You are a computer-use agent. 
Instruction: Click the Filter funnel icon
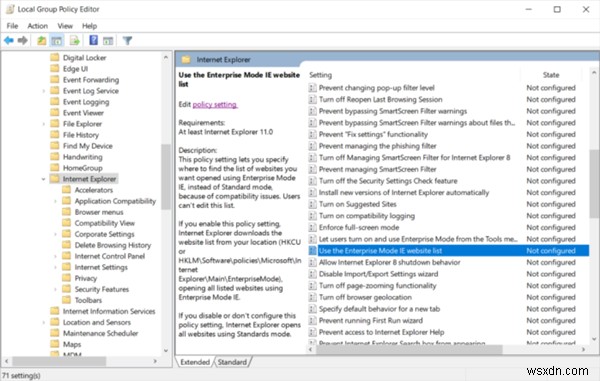(x=127, y=40)
